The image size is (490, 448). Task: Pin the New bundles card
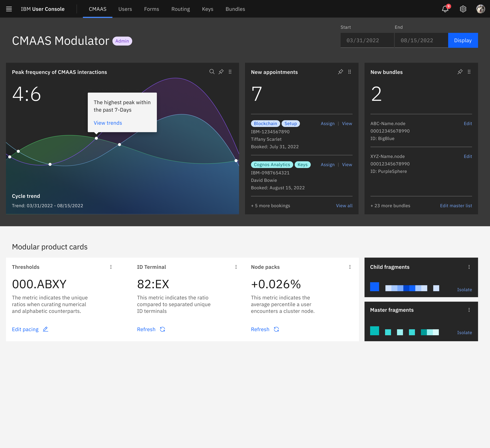tap(460, 72)
